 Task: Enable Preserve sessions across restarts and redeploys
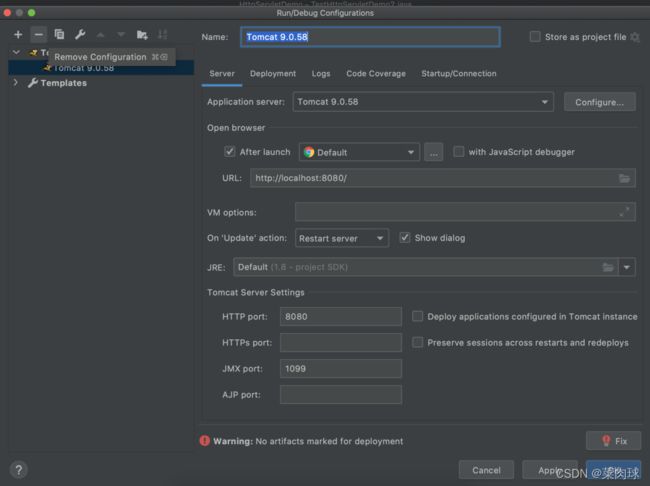pyautogui.click(x=417, y=342)
